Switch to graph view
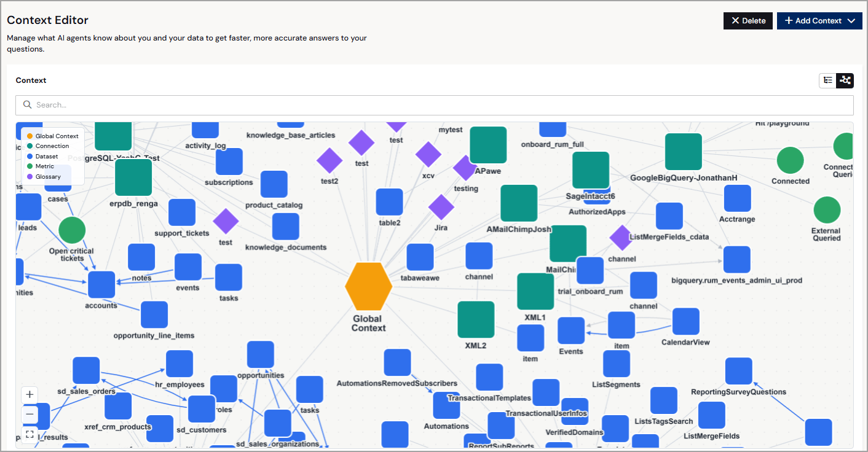Viewport: 868px width, 452px height. click(x=845, y=80)
